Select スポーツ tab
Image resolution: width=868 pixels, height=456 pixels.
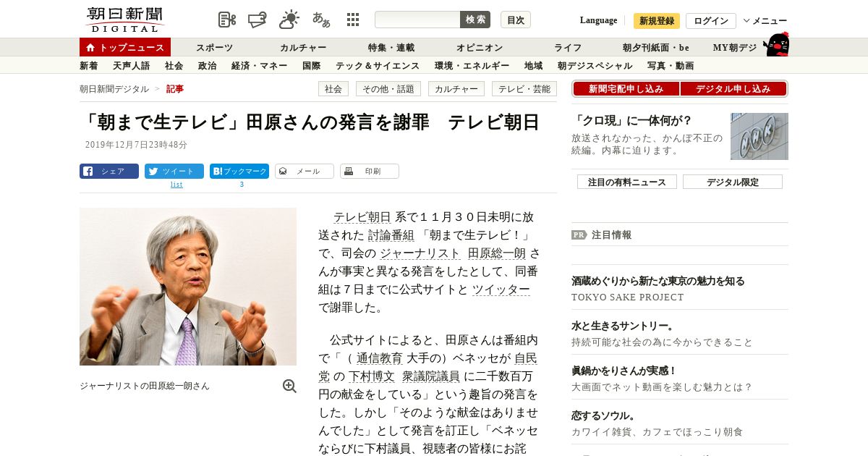coord(215,47)
